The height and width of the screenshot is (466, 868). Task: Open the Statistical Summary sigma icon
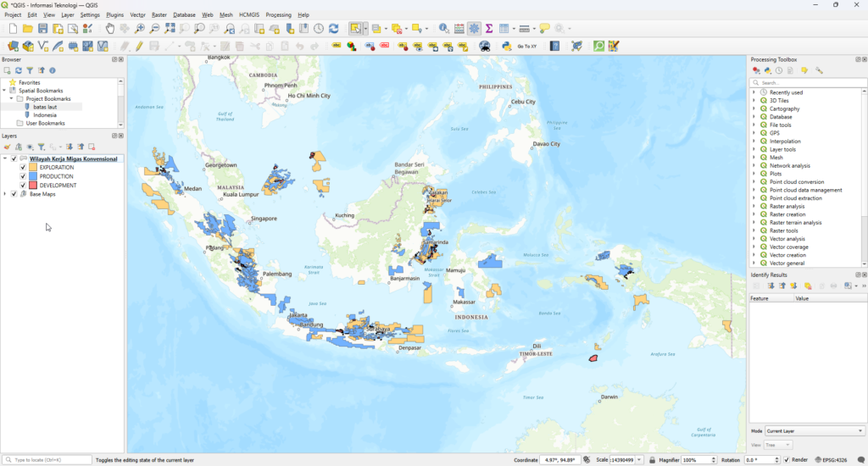pyautogui.click(x=489, y=29)
